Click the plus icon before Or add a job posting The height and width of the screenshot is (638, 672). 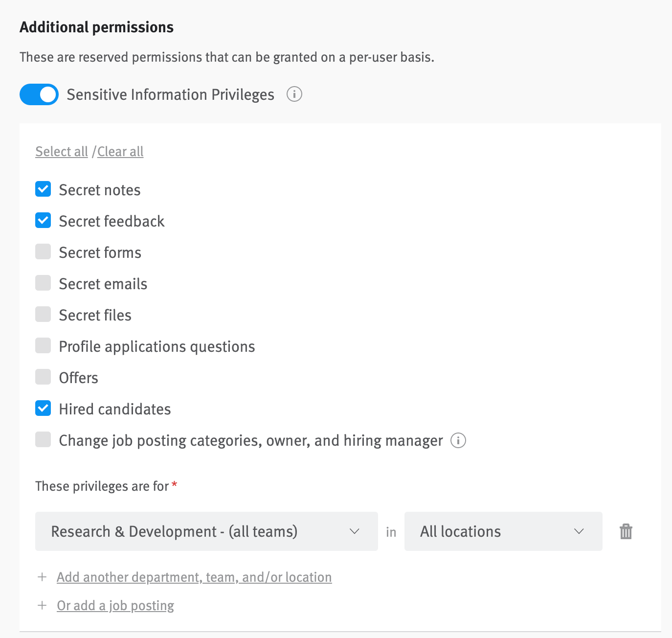[x=42, y=605]
